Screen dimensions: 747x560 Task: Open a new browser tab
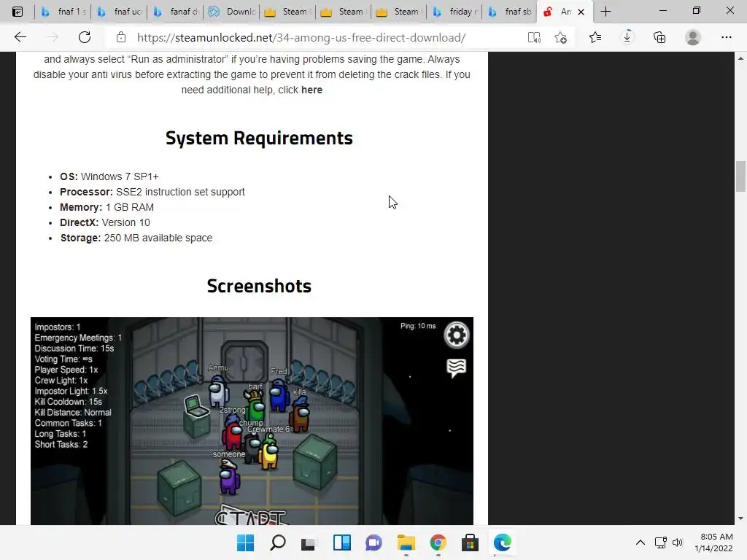[605, 12]
